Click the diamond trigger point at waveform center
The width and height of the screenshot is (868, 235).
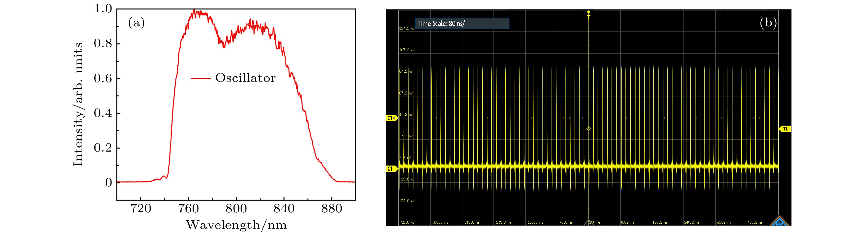click(x=588, y=129)
